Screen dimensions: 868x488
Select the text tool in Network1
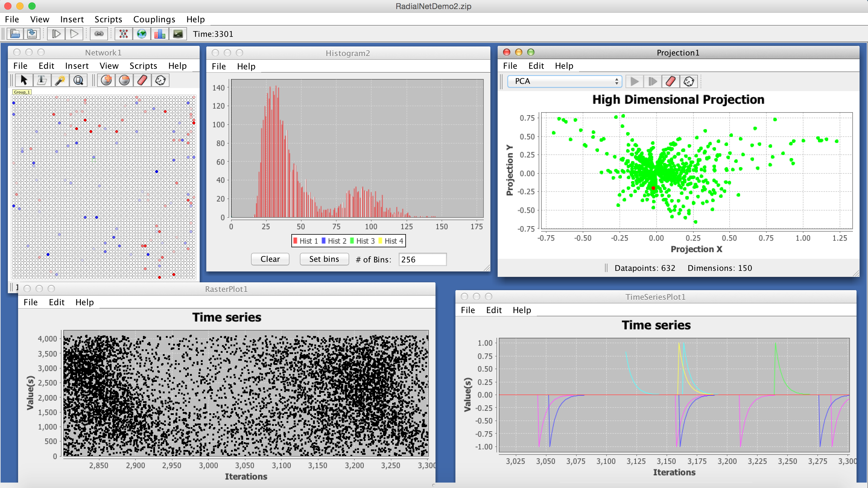[42, 81]
